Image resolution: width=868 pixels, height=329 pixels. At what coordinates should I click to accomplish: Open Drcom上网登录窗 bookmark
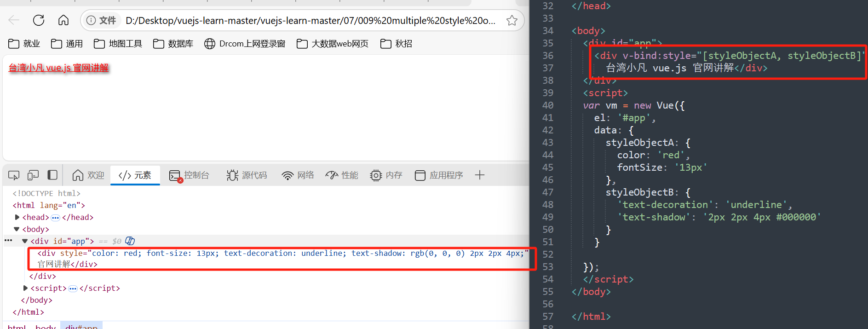245,44
